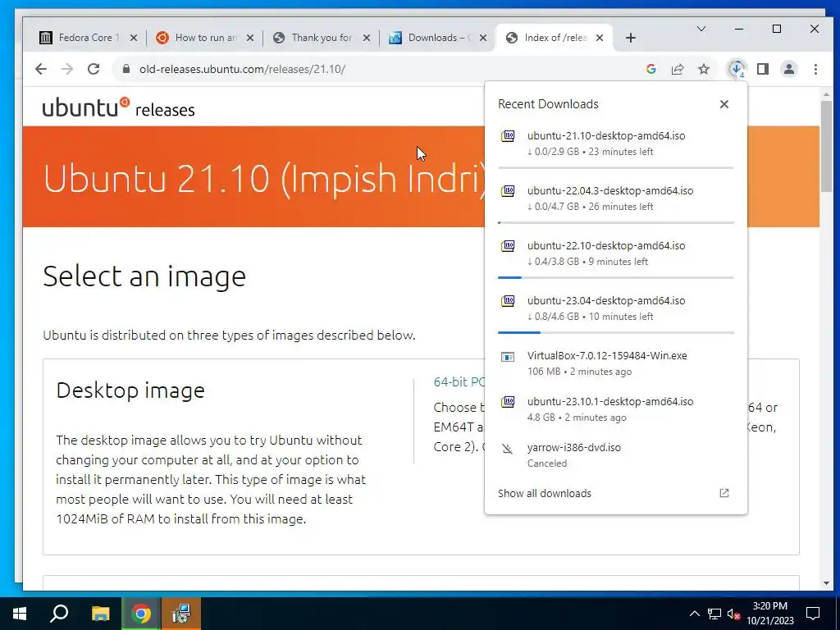
Task: Expand the tab search chevron
Action: click(701, 29)
